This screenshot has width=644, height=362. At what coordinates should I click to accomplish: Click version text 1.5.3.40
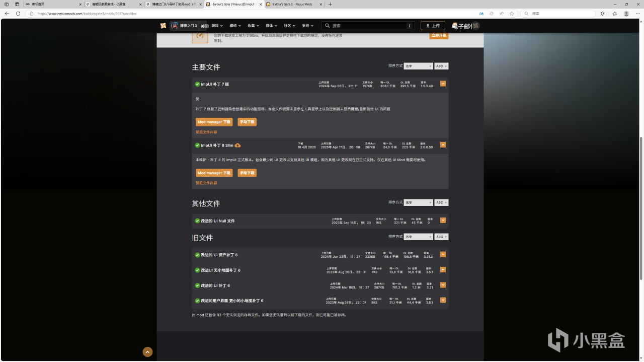[427, 86]
